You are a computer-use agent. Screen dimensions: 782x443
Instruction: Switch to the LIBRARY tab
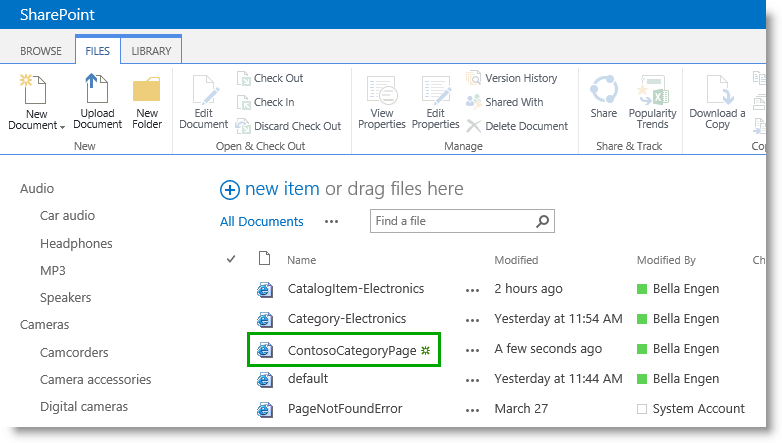(x=151, y=51)
